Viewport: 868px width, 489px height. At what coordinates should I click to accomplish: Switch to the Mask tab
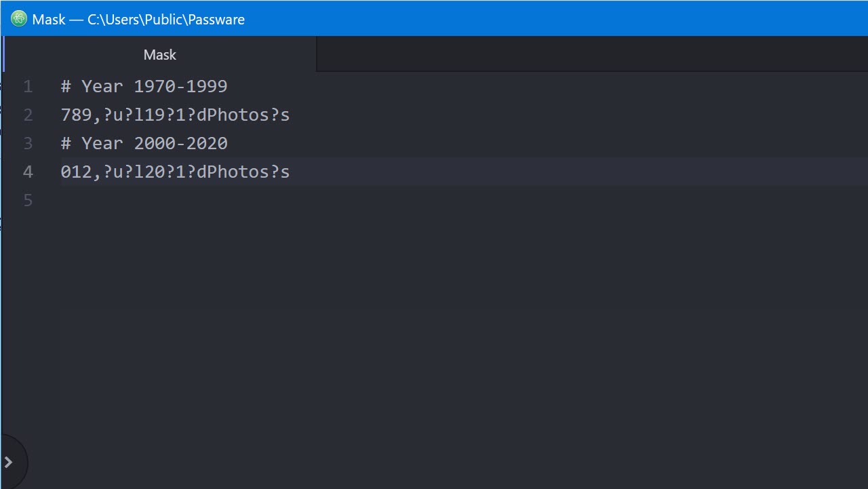(159, 54)
